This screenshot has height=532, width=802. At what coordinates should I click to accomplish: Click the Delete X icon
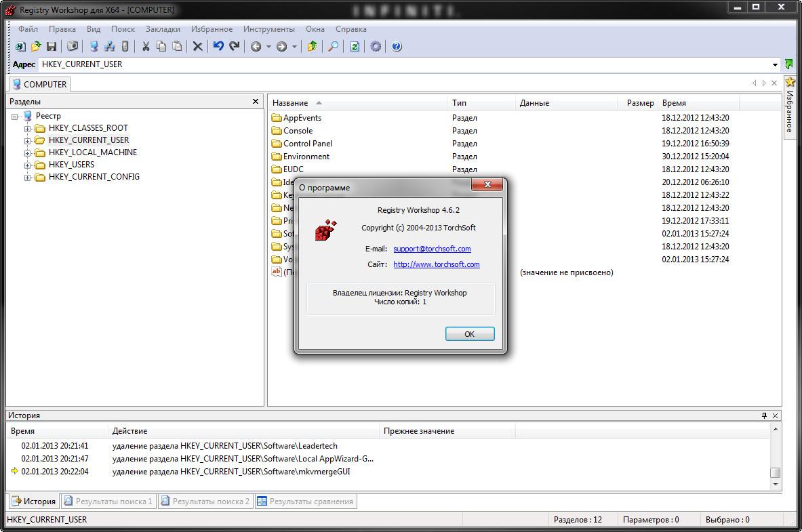coord(197,47)
